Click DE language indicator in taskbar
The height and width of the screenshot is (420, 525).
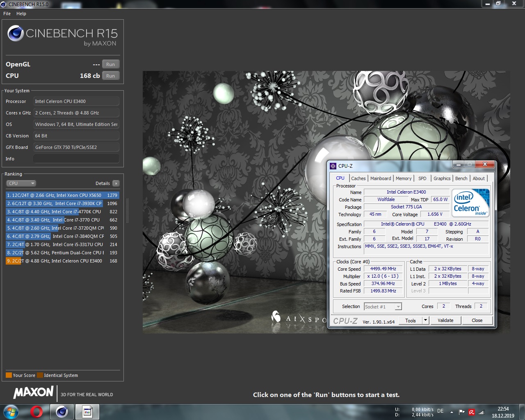tap(440, 411)
